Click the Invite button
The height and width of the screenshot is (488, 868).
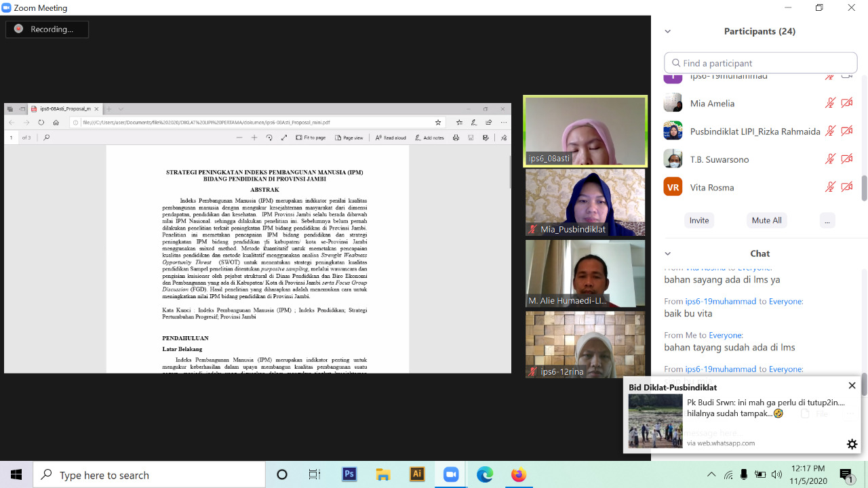(698, 220)
